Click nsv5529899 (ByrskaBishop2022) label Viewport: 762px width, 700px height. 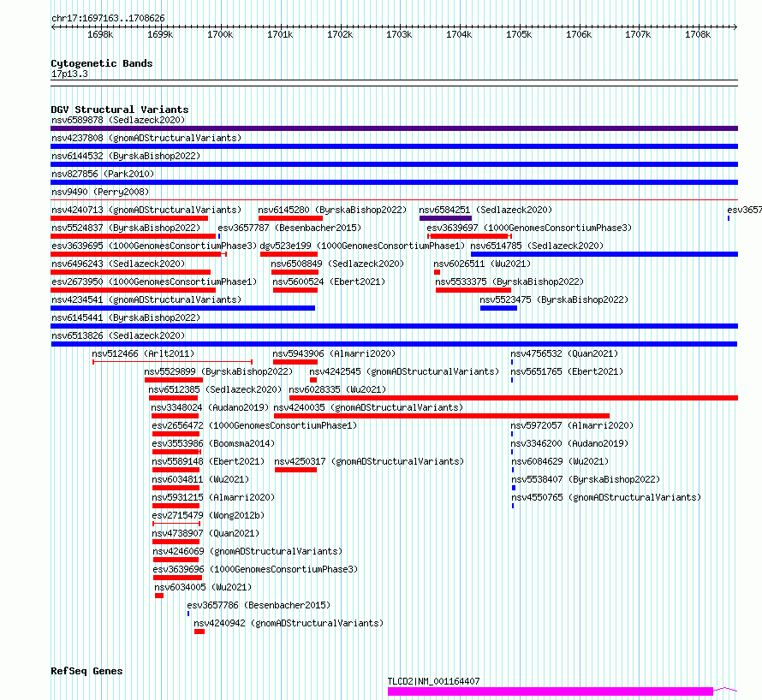pyautogui.click(x=218, y=371)
